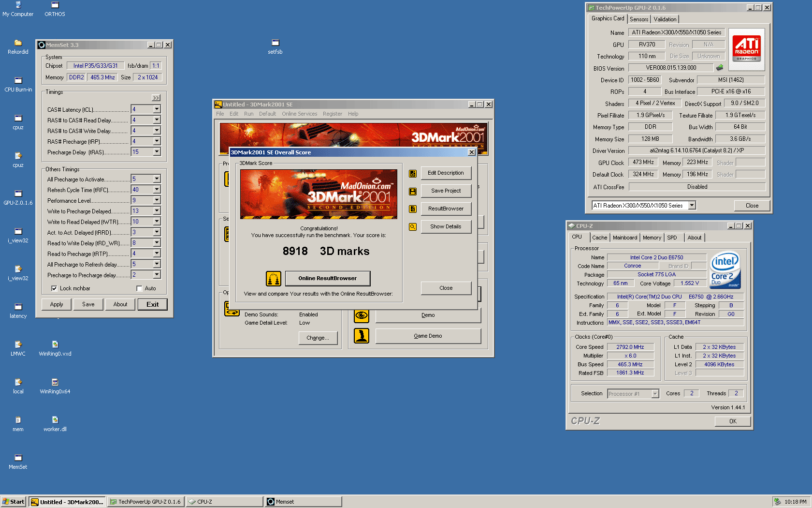
Task: Click the Online ResultBrowser button
Action: pyautogui.click(x=328, y=278)
